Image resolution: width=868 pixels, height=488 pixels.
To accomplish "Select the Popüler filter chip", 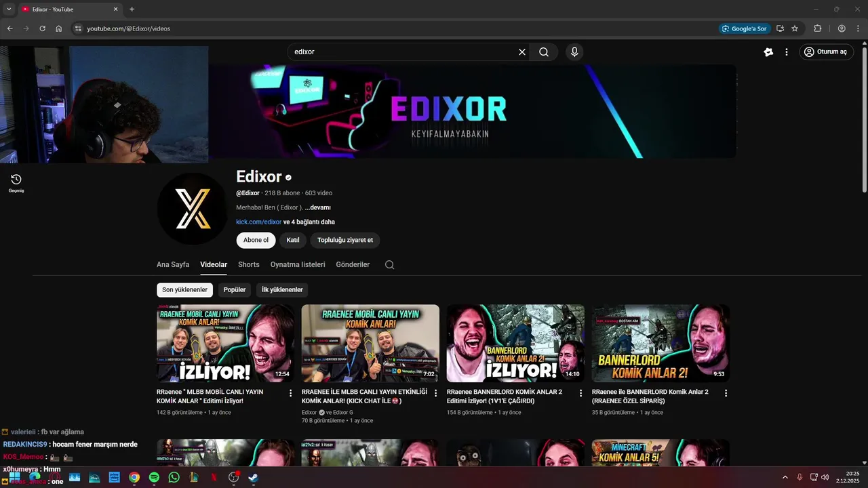I will tap(235, 290).
